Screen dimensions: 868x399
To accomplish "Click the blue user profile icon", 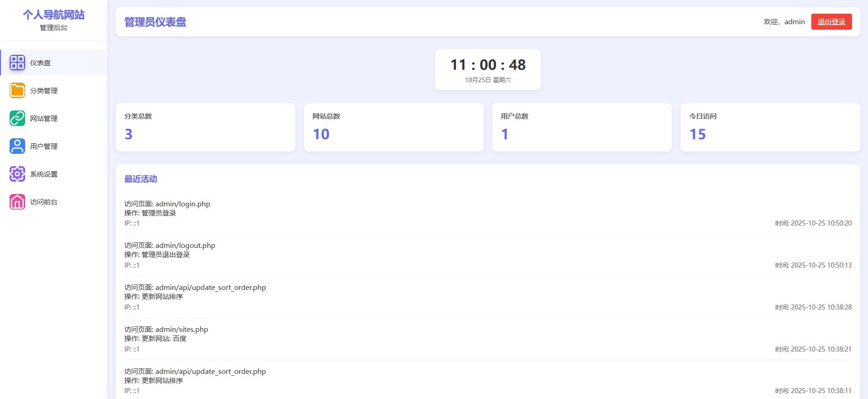I will tap(17, 146).
